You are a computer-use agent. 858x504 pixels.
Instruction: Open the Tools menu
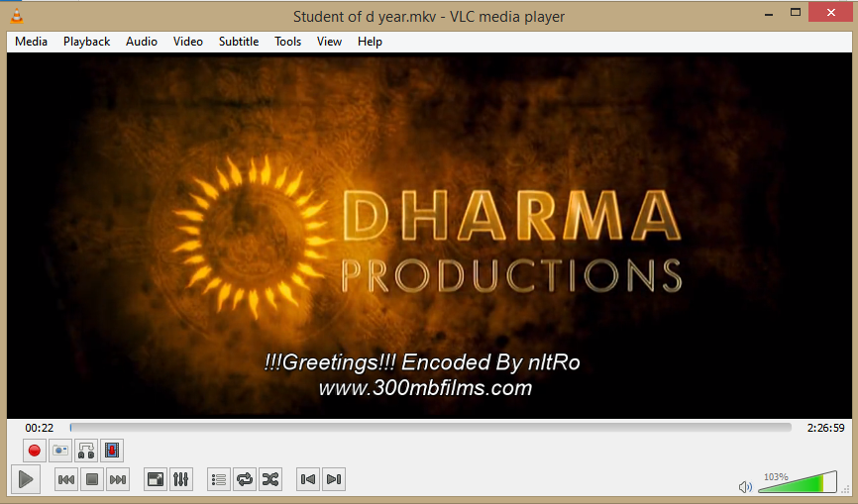(x=288, y=42)
